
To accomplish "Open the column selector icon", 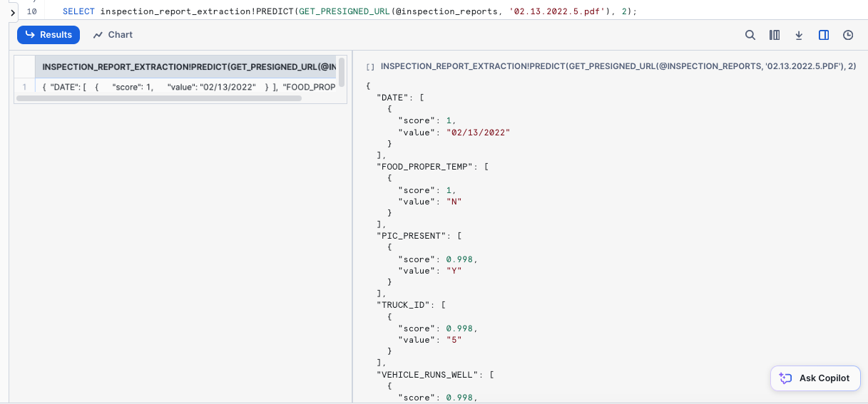I will point(775,35).
